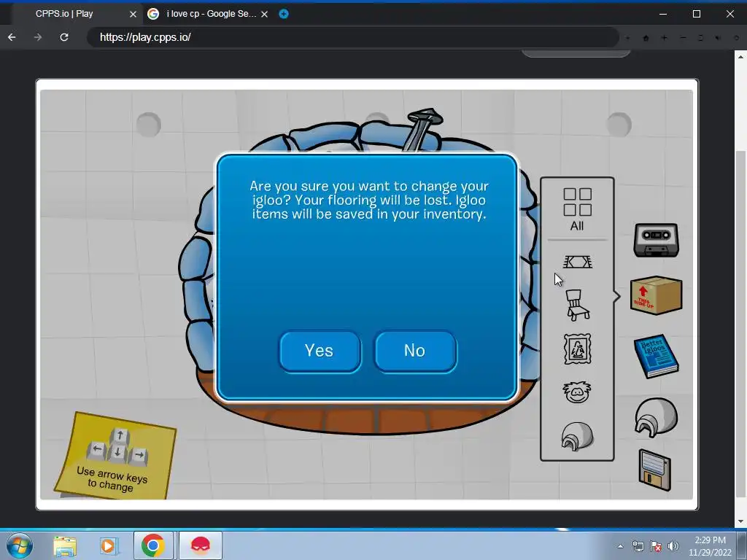
Task: Click the network icon in system tray
Action: pyautogui.click(x=638, y=546)
